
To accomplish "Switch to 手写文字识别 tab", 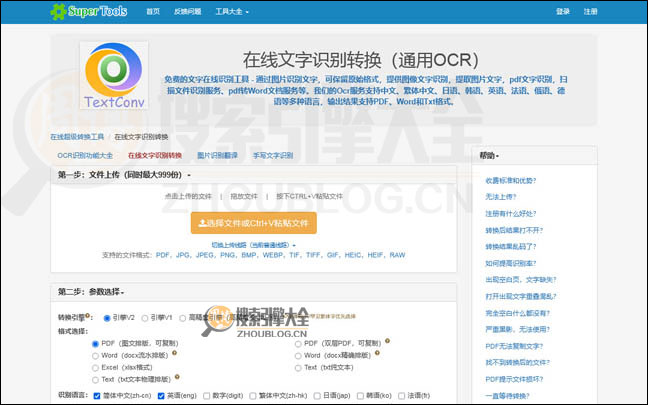I will click(x=273, y=155).
